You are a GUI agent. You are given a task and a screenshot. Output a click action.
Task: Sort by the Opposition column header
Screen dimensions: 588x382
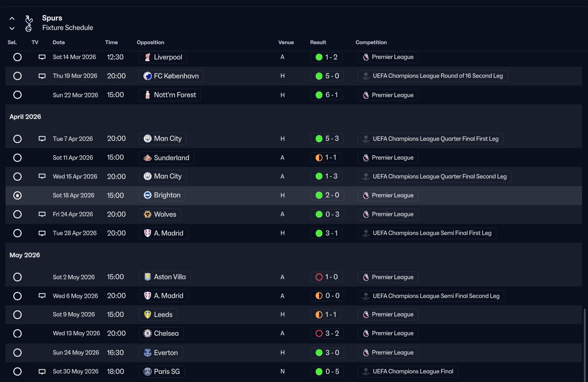150,42
